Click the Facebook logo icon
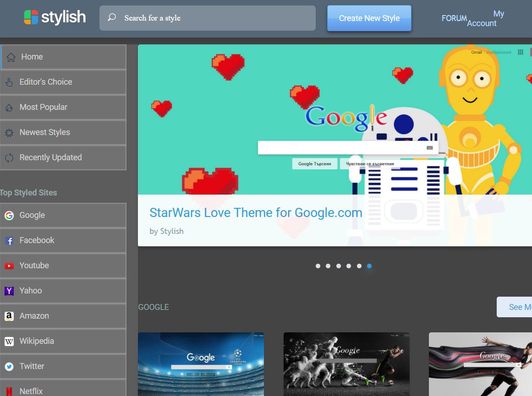This screenshot has height=396, width=532. click(9, 241)
